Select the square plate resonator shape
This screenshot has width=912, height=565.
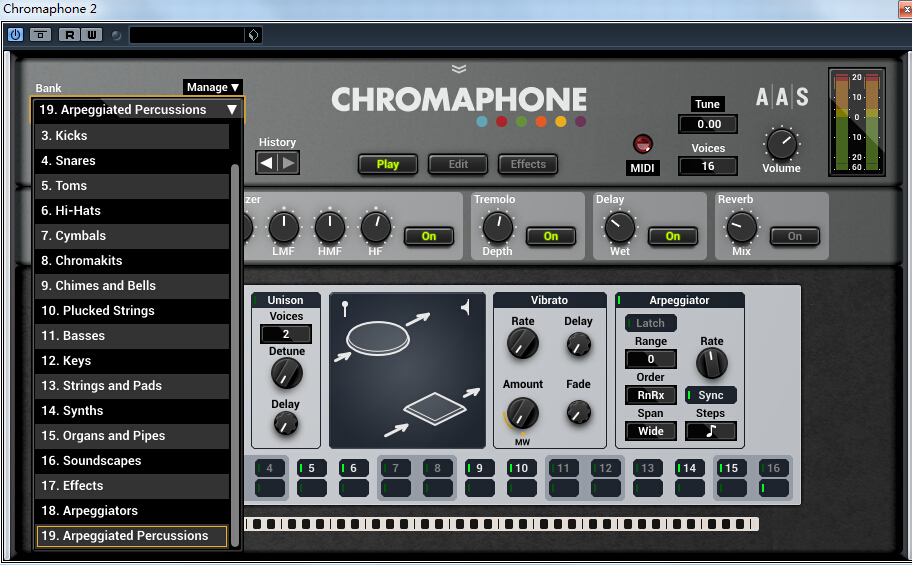coord(434,408)
